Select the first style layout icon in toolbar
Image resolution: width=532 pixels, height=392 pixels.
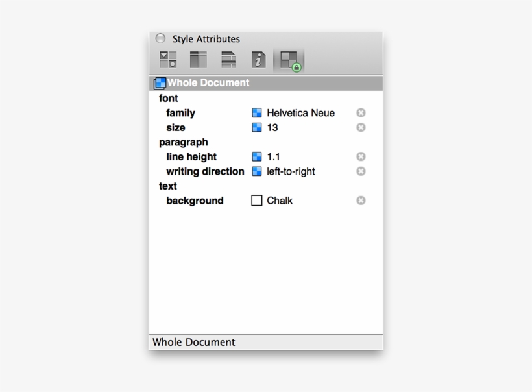pos(167,59)
